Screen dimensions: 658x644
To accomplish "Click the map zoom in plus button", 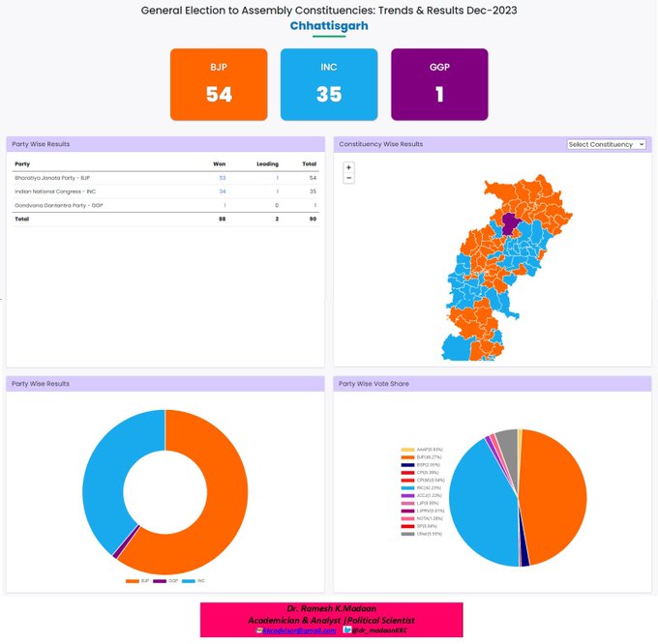I will pos(348,167).
